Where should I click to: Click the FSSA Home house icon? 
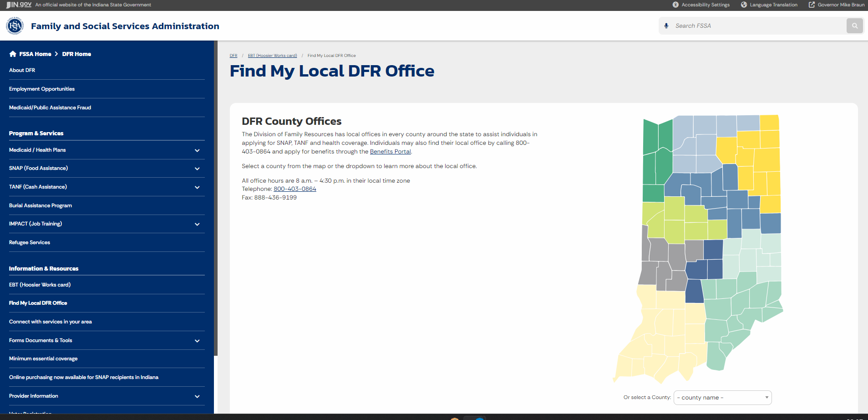[13, 54]
